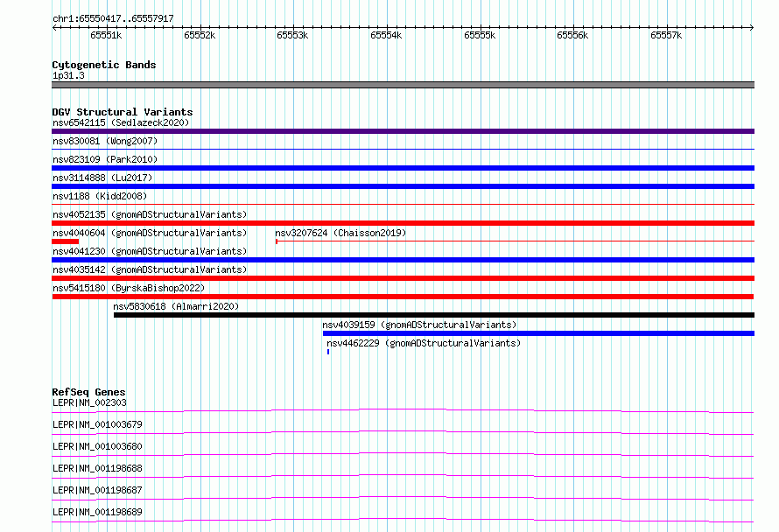Click the 65551k ruler tick label
779x532 pixels.
pyautogui.click(x=106, y=35)
